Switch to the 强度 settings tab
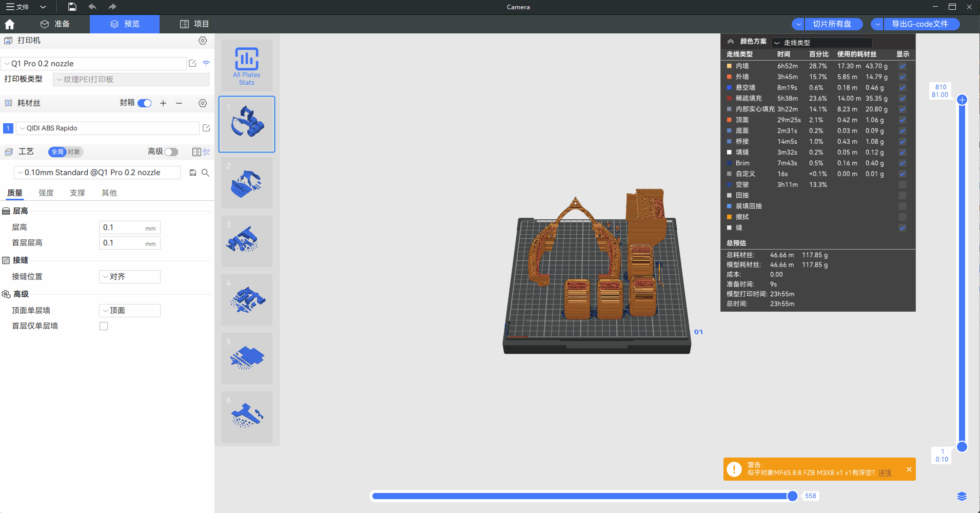 46,193
